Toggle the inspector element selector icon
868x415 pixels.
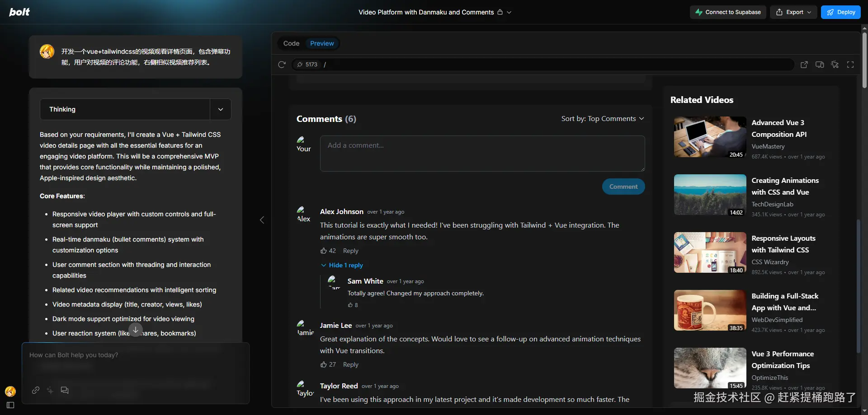(835, 65)
